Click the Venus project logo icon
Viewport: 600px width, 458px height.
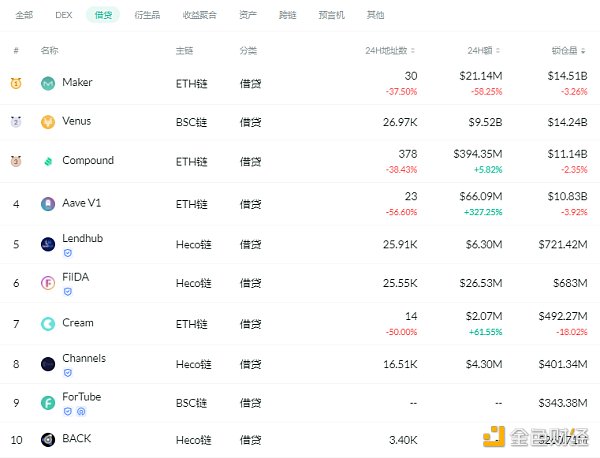[48, 123]
